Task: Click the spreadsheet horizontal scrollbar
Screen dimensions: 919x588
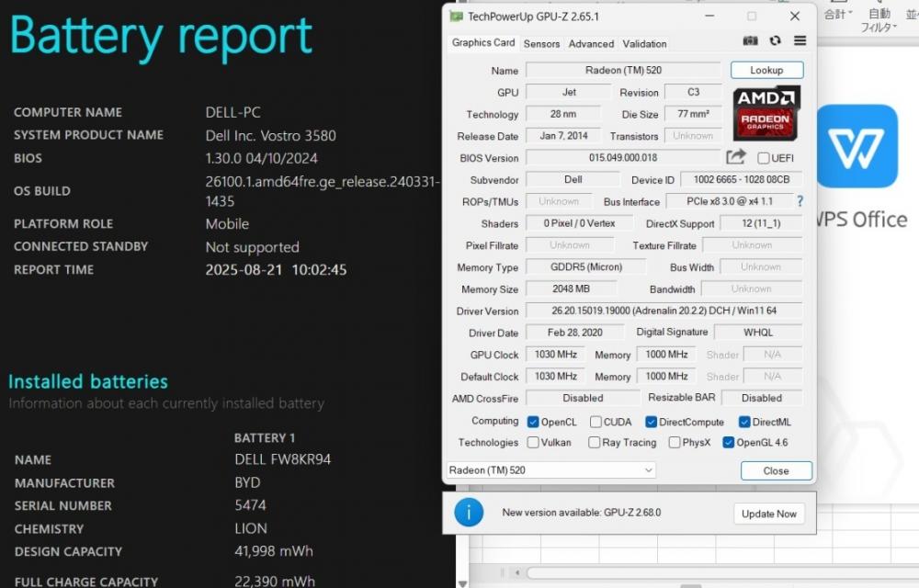Action: pos(722,572)
